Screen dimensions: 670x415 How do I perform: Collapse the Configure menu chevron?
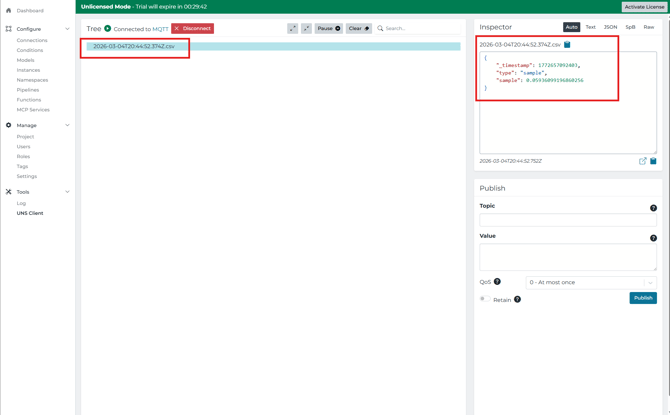pos(67,29)
